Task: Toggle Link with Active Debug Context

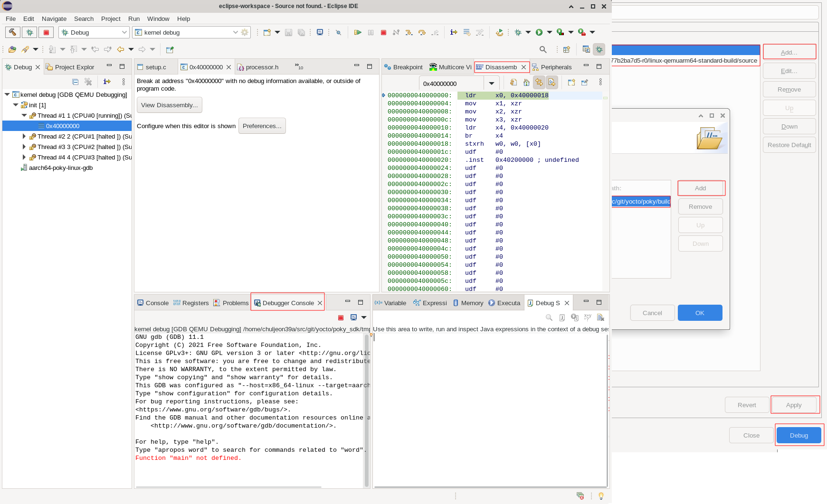Action: 539,83
